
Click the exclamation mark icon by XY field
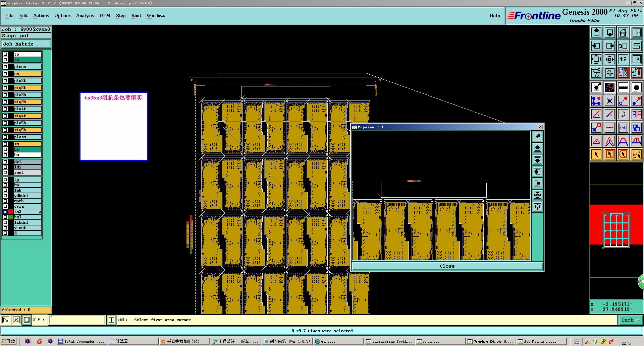coord(111,320)
